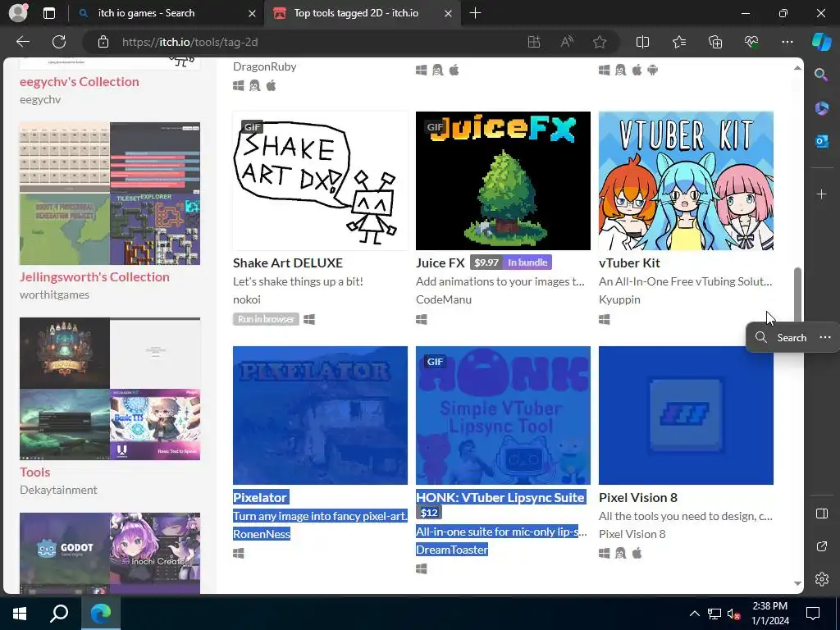Open the Read aloud icon

click(567, 42)
